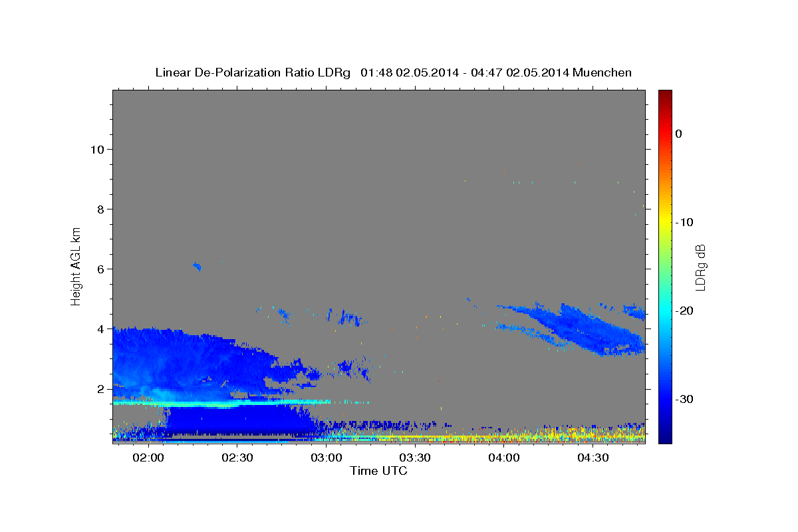798x532 pixels.
Task: Click the small blue echo near 6 km
Action: (x=197, y=266)
